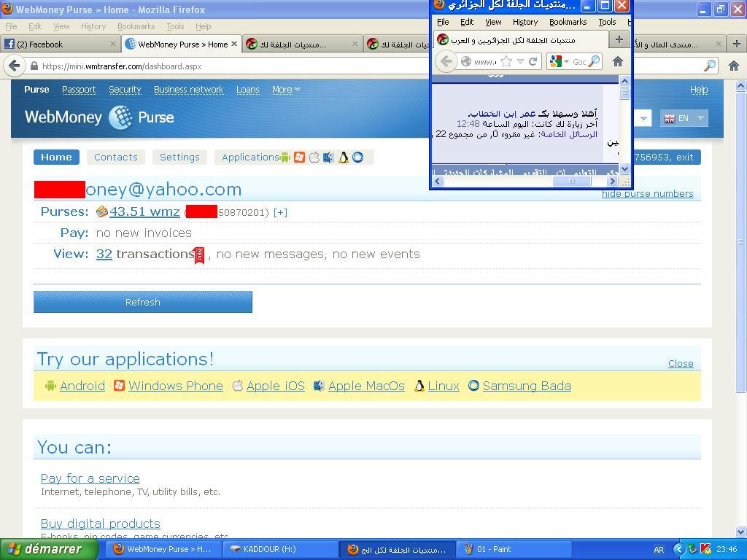Open the Buy digital products link
The image size is (747, 560).
pos(101,524)
